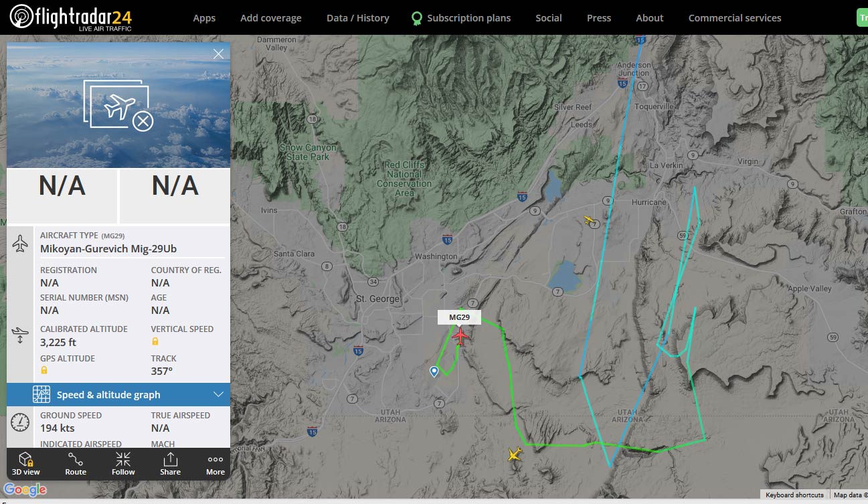Follow the selected aircraft

point(123,463)
